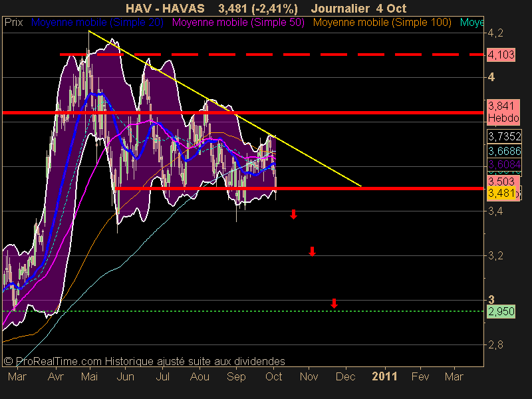
Task: Click the Mai month label
Action: [90, 376]
